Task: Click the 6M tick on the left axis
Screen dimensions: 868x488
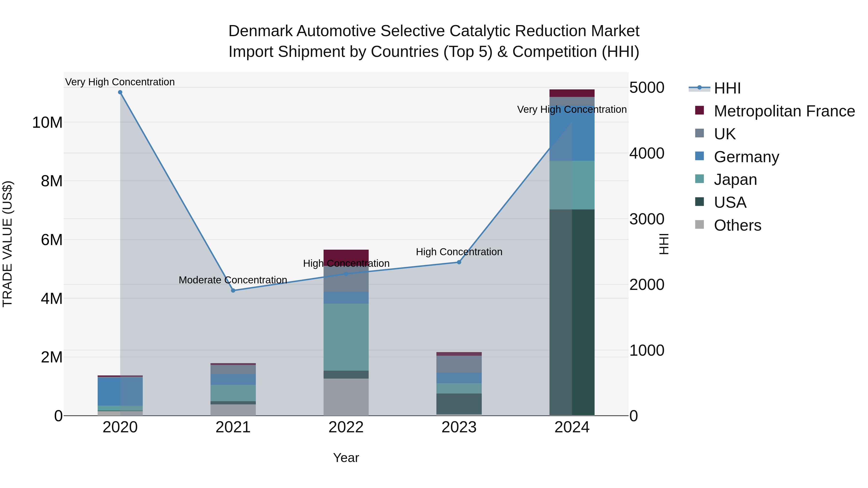Action: [x=52, y=240]
